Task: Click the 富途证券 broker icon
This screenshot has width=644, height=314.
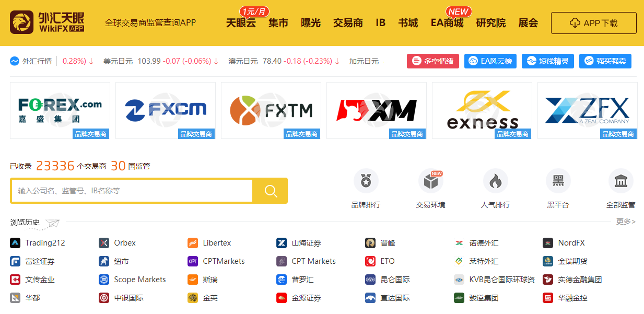Action: [15, 261]
